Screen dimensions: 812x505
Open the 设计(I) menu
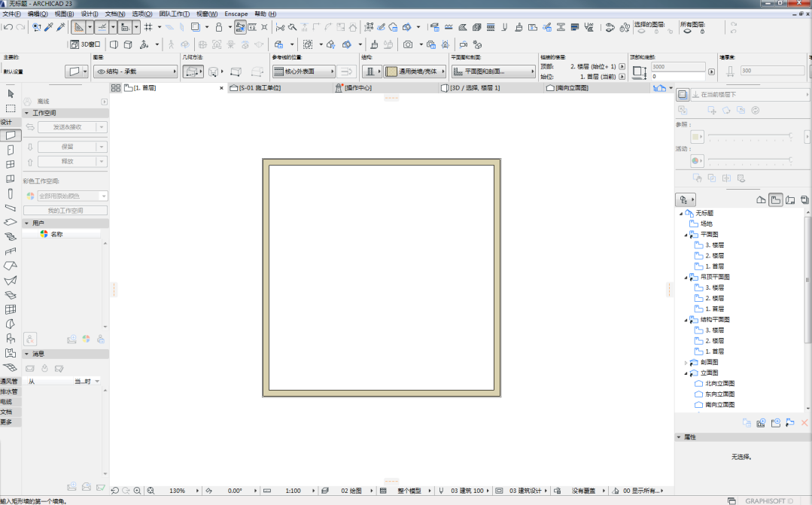pos(90,14)
